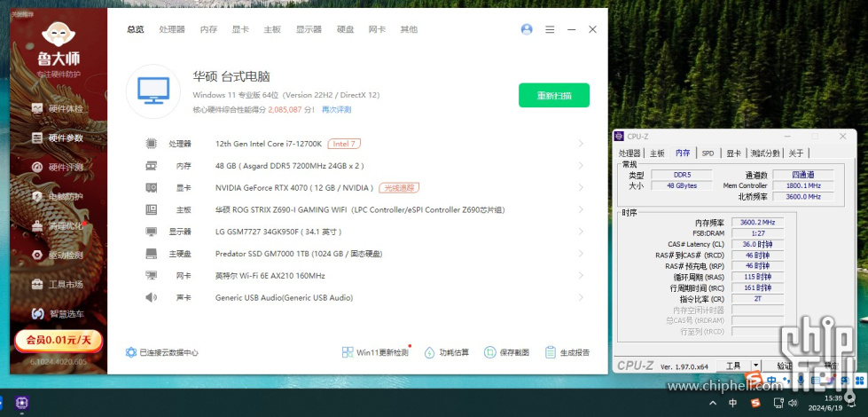Expand the 主板 ROG STRIX row chevron
This screenshot has height=417, width=868.
coord(581,209)
